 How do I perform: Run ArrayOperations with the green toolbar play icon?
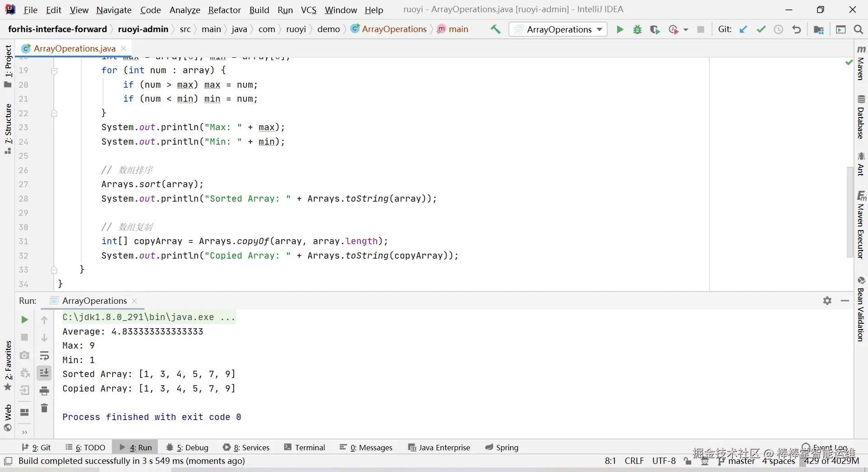point(620,29)
